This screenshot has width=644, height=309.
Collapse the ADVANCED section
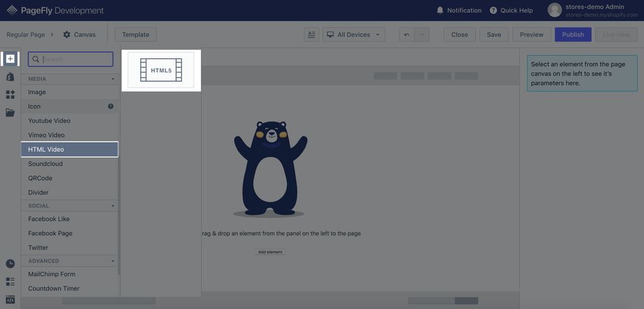pyautogui.click(x=113, y=261)
